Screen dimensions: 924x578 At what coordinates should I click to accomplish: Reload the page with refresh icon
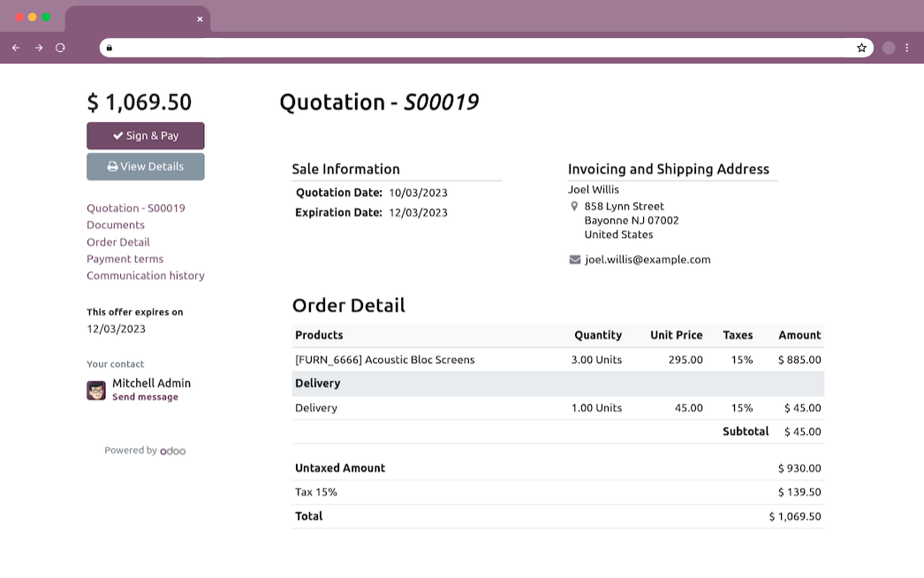point(60,48)
